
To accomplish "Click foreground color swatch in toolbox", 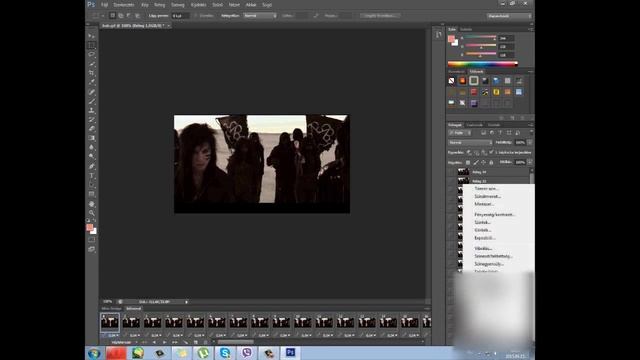I will [89, 227].
